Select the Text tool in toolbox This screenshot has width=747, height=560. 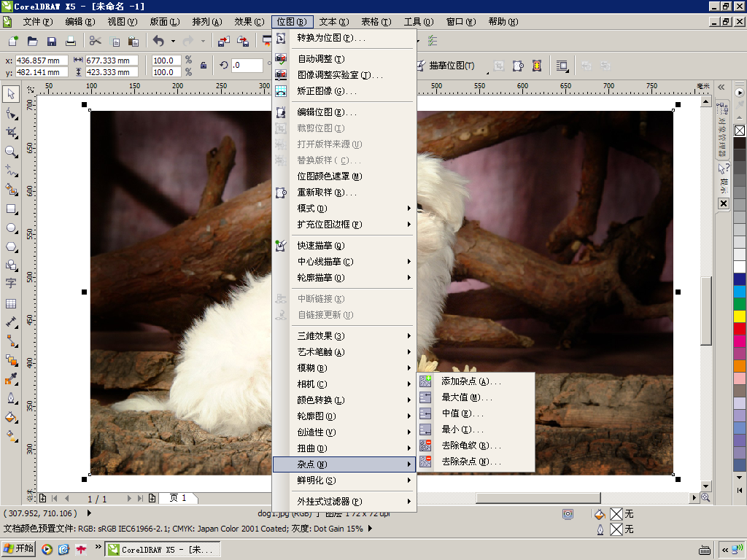(11, 284)
